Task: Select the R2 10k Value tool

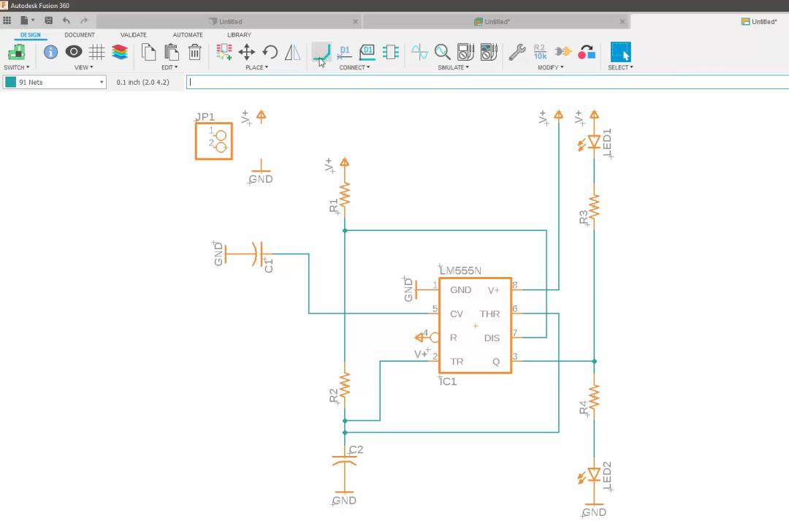Action: (x=541, y=52)
